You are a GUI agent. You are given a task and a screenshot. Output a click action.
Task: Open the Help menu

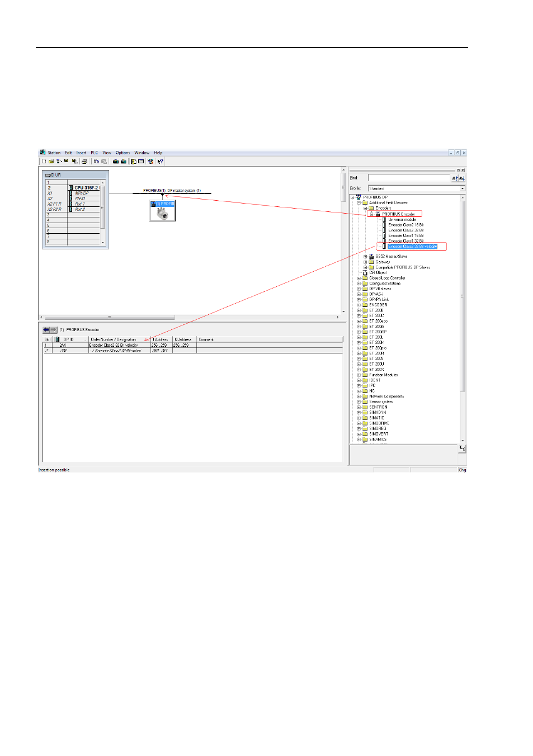pyautogui.click(x=158, y=153)
